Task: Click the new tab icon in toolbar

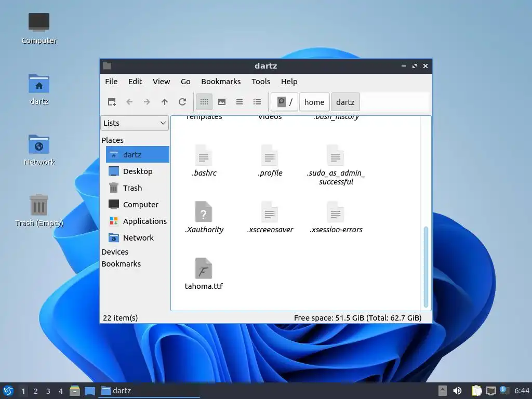Action: 112,102
